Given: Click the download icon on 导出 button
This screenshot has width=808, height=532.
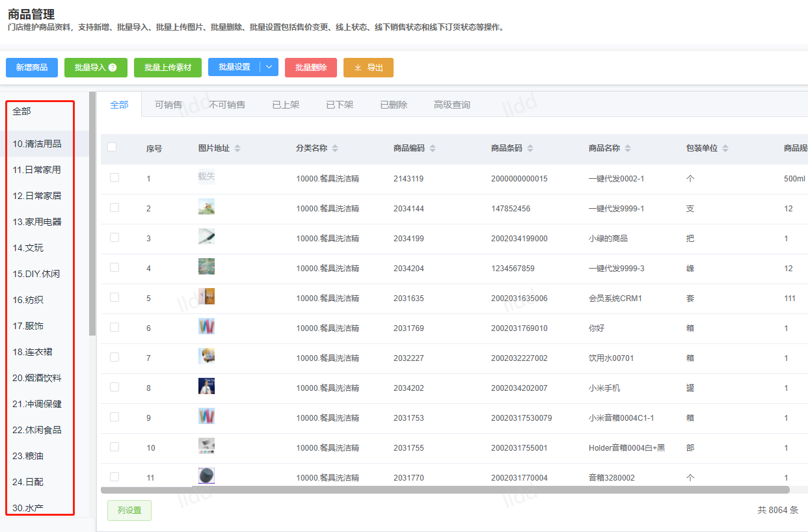Looking at the screenshot, I should point(358,68).
